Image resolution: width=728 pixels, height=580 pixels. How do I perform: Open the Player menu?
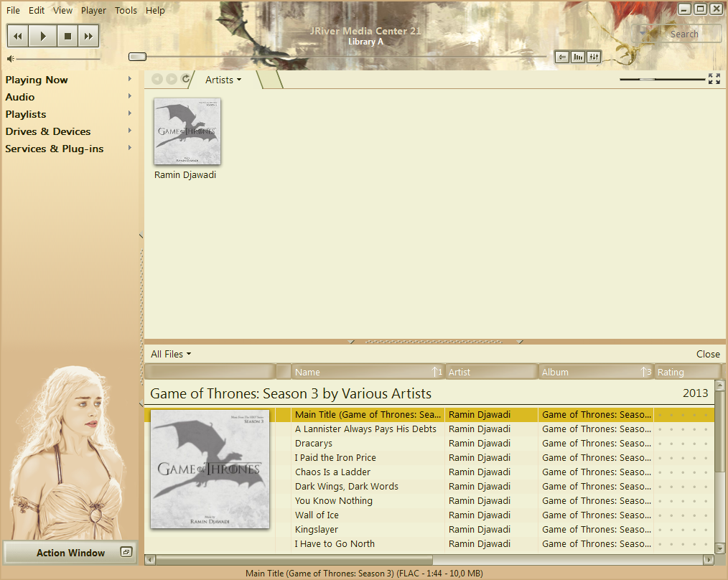click(93, 10)
